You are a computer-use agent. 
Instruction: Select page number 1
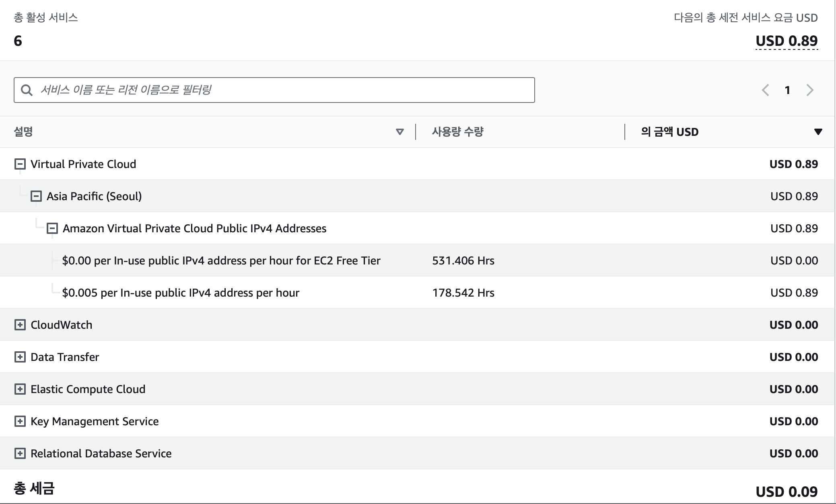(787, 90)
